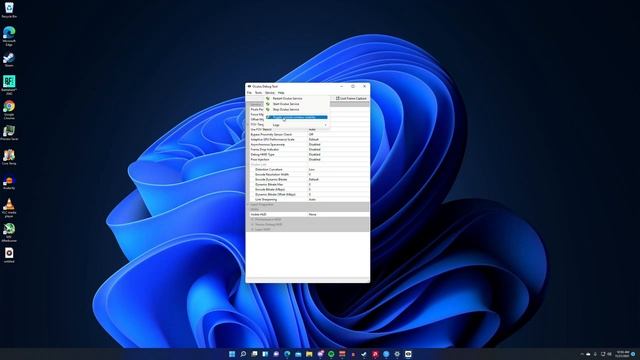Image resolution: width=640 pixels, height=360 pixels.
Task: Select the Visible HUD label
Action: (258, 214)
